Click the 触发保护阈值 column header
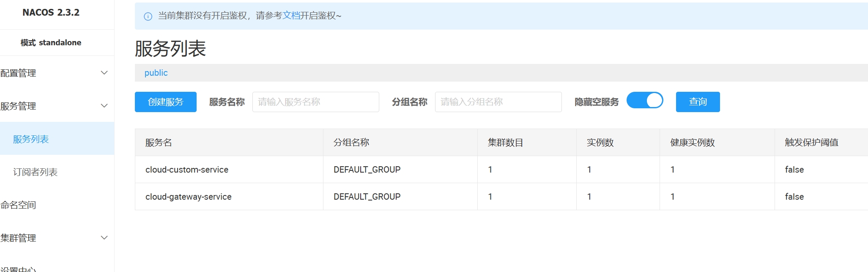This screenshot has width=868, height=272. click(811, 143)
